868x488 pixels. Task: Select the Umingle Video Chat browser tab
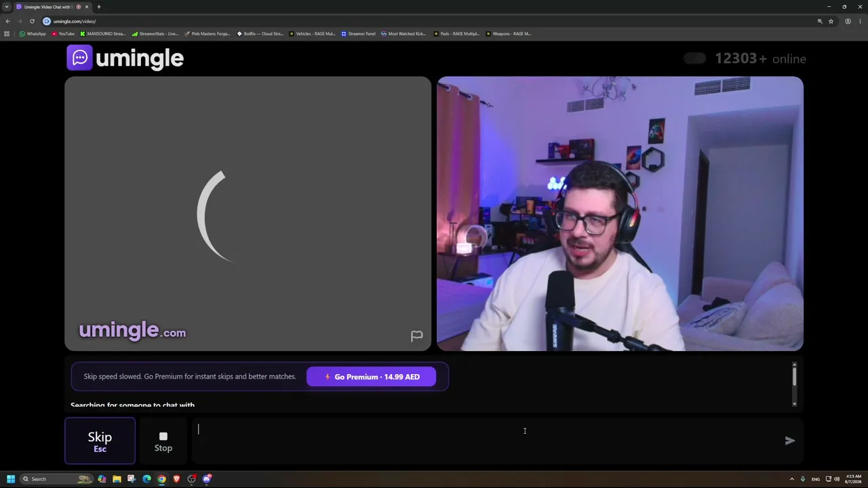(x=53, y=7)
